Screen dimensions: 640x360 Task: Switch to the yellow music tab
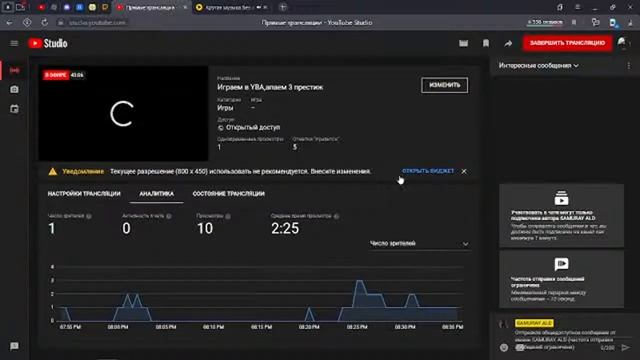[231, 7]
